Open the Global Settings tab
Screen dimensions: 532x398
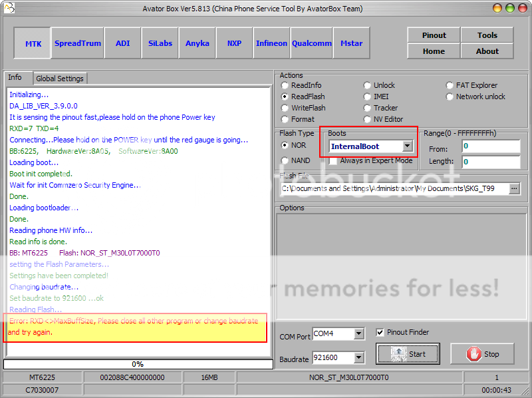point(60,79)
